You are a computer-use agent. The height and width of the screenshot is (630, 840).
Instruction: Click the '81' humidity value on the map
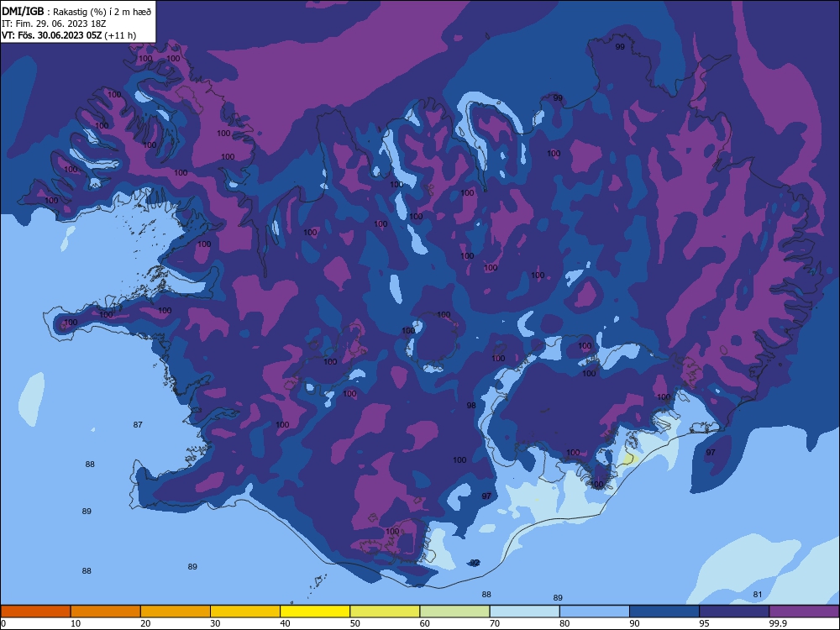758,594
